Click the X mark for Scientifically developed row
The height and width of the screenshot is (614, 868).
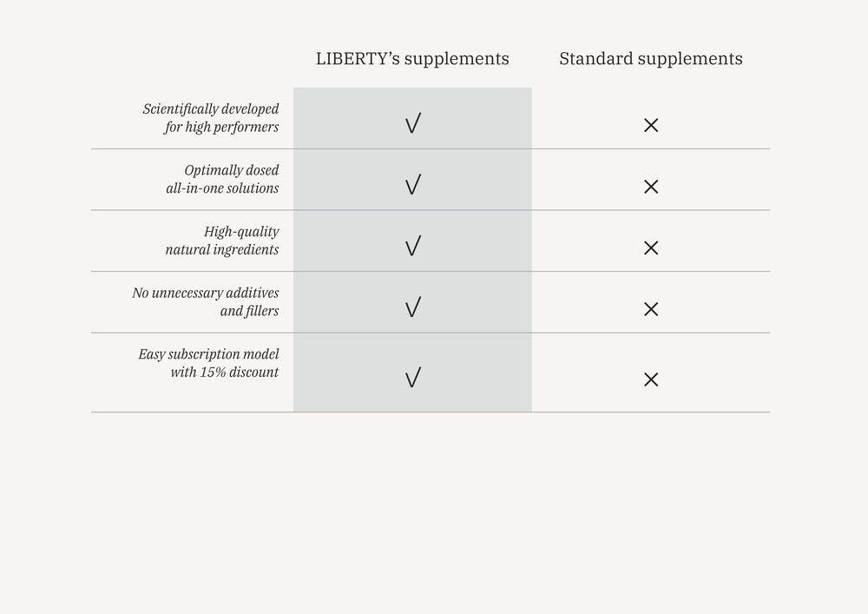[651, 125]
